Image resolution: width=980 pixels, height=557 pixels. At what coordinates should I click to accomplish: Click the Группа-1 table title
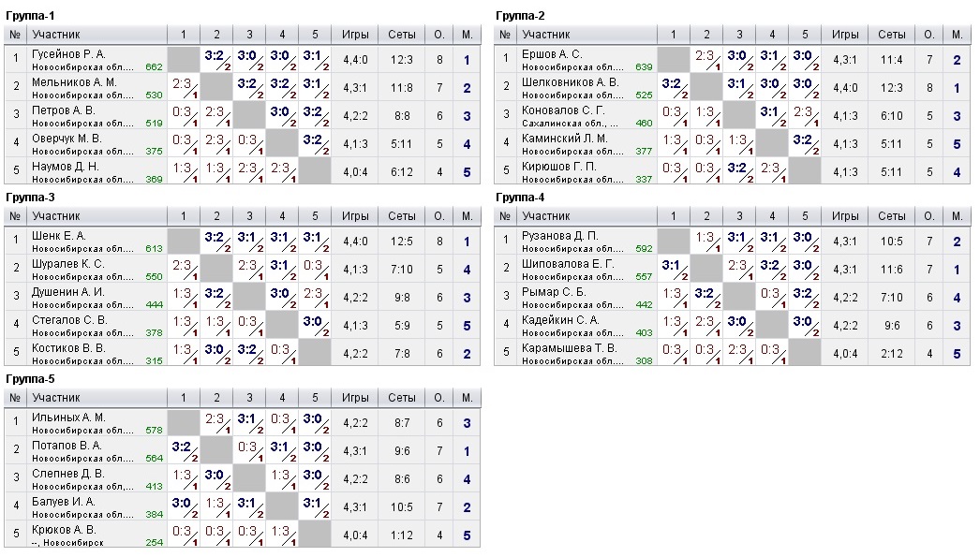coord(30,16)
